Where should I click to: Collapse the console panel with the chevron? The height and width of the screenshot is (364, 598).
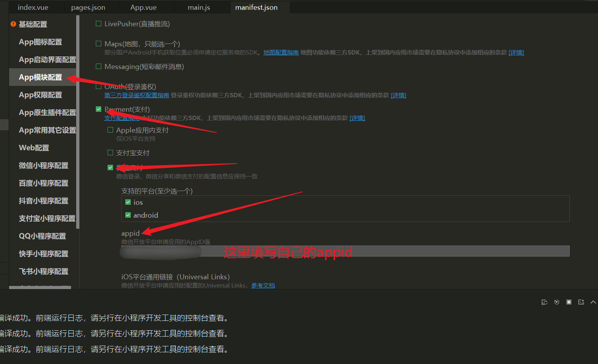(593, 302)
